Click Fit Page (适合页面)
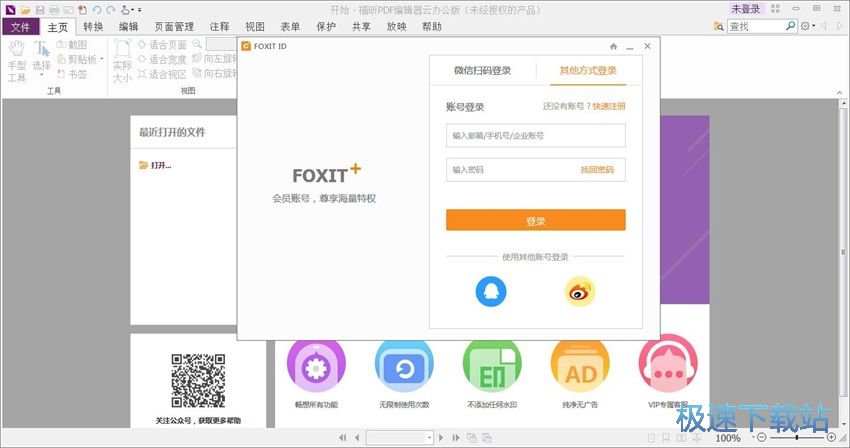The height and width of the screenshot is (448, 850). pyautogui.click(x=162, y=44)
